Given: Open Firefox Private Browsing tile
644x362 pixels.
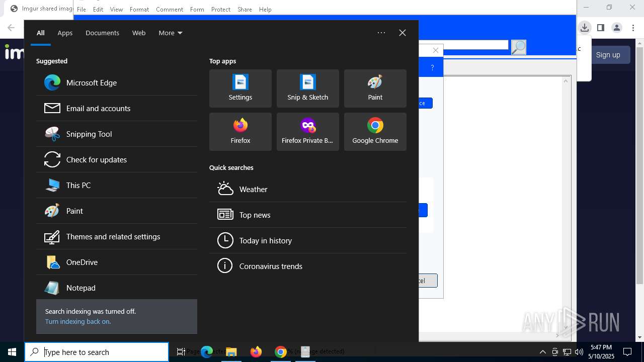Looking at the screenshot, I should point(308,132).
